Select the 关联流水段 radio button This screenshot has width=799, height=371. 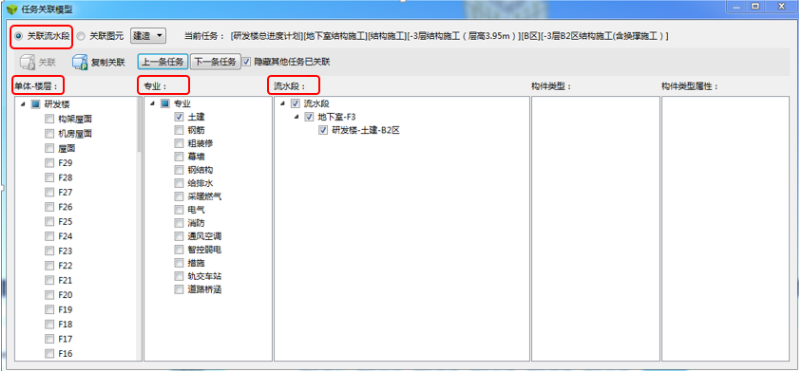coord(19,36)
